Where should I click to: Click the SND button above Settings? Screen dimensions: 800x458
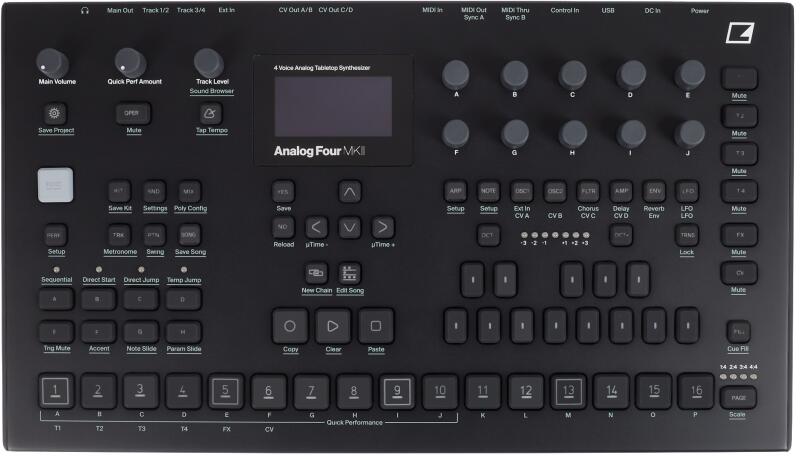(x=154, y=191)
